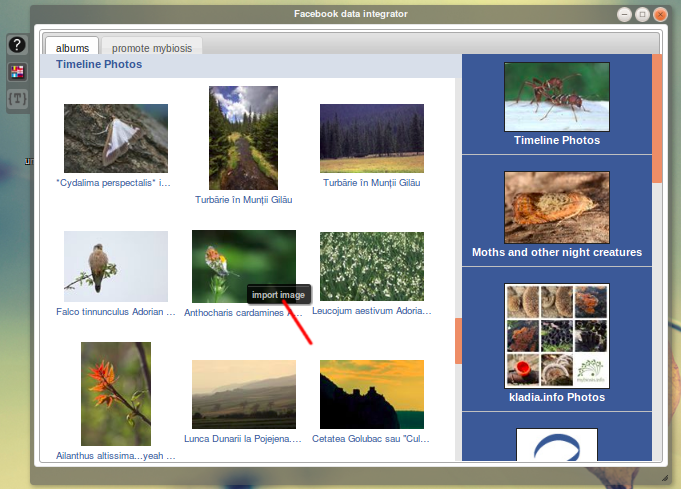Open the Lunca Dunarii la Pojejena photo
Viewport: 681px width, 489px height.
tap(243, 393)
